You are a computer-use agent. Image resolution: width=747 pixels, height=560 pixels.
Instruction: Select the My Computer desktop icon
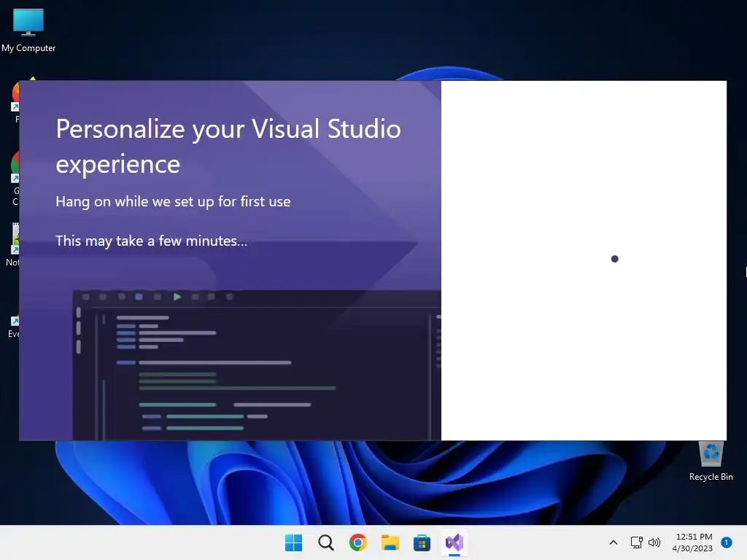(x=28, y=31)
